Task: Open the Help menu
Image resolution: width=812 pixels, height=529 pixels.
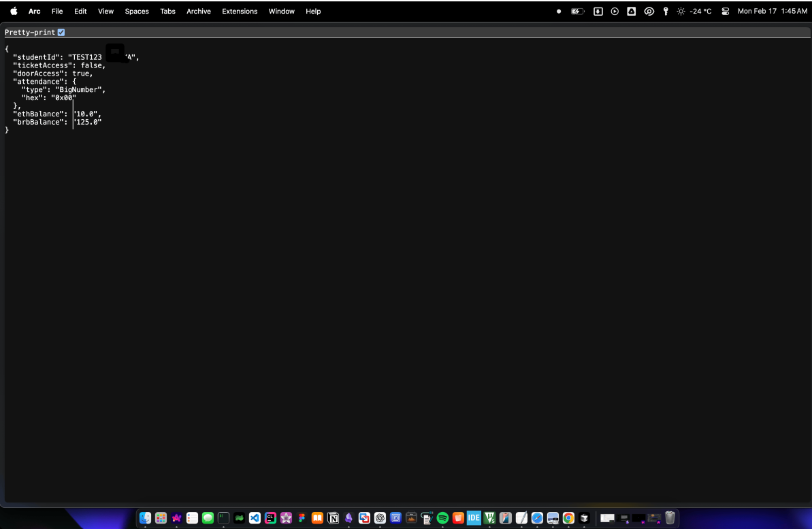Action: click(313, 11)
